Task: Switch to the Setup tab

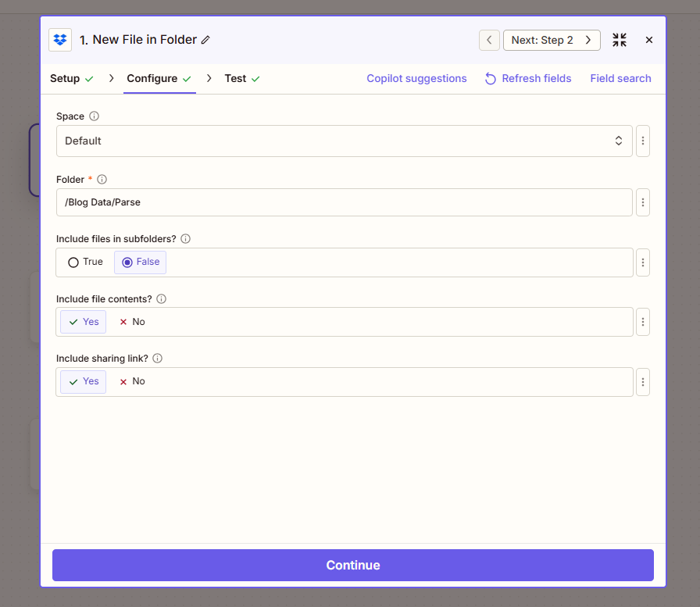Action: [x=64, y=78]
